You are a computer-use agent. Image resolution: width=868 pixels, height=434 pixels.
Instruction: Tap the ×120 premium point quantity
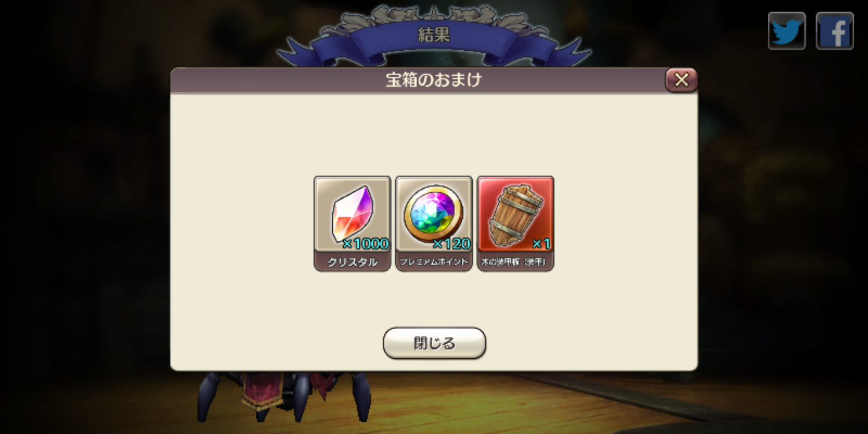[451, 244]
